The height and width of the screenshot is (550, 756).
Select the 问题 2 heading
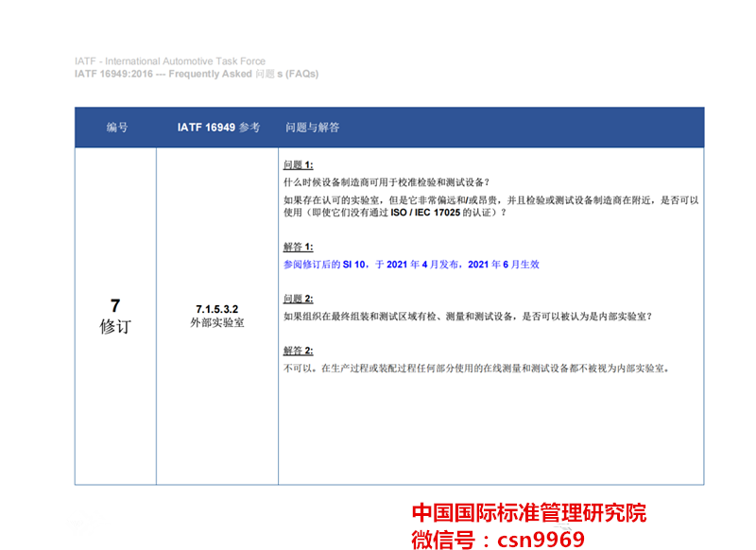click(298, 299)
